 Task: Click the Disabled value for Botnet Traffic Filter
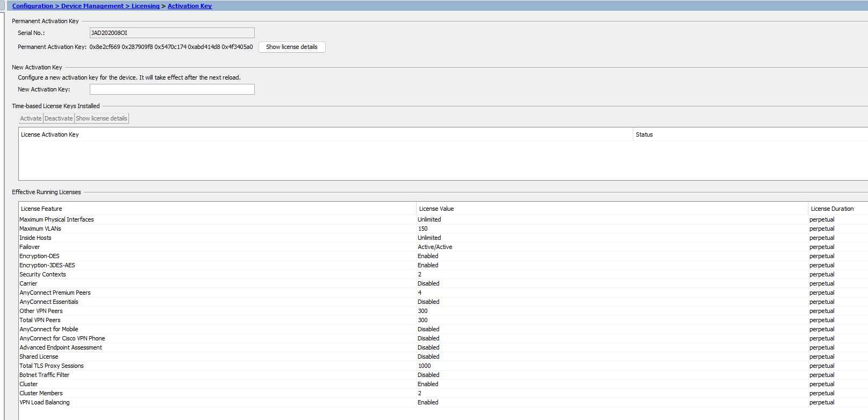pos(428,375)
